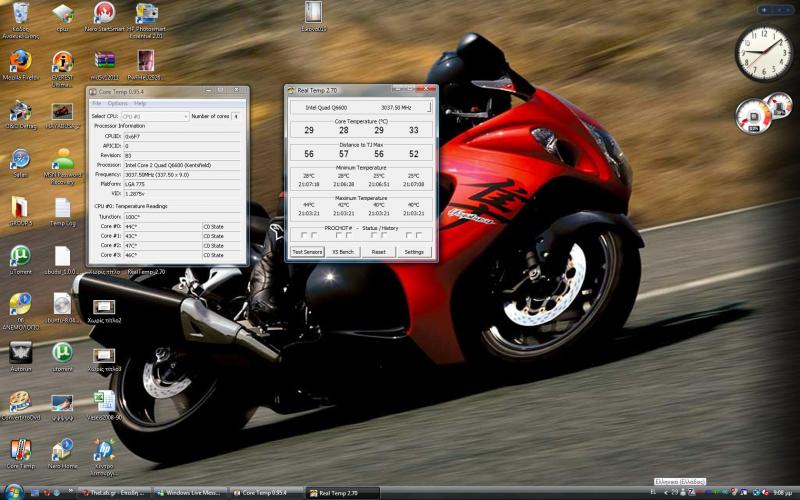
Task: Click the Frequency value 3037.50MHz in Core Temp
Action: pyautogui.click(x=182, y=174)
